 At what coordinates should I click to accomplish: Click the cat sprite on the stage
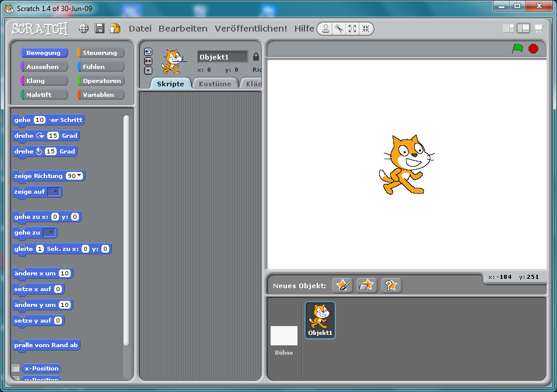click(406, 165)
